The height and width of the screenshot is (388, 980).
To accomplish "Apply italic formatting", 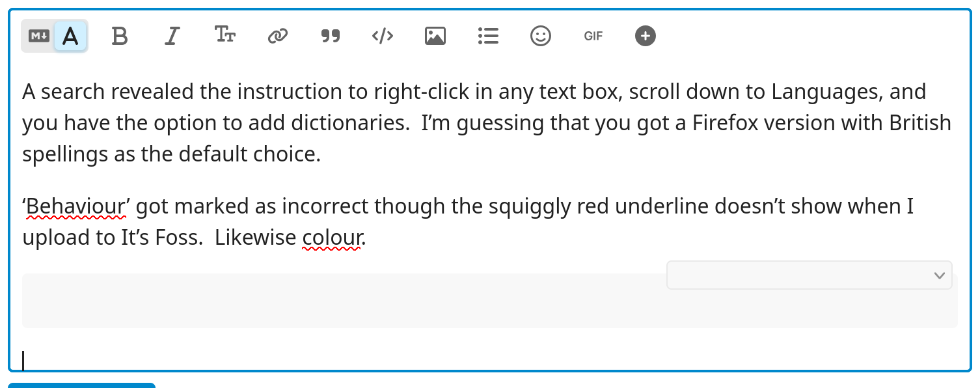I will click(x=172, y=36).
